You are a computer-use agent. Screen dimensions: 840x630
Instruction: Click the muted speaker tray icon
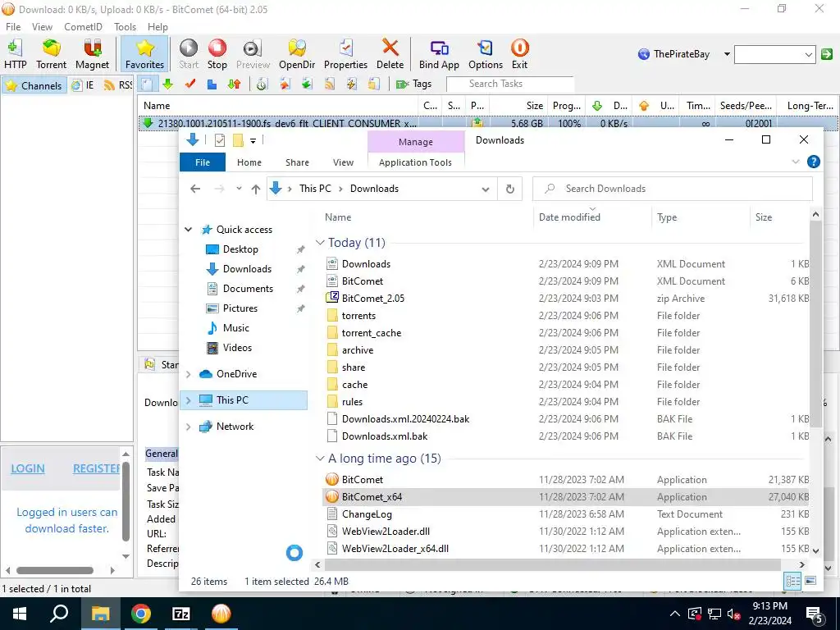[x=733, y=614]
